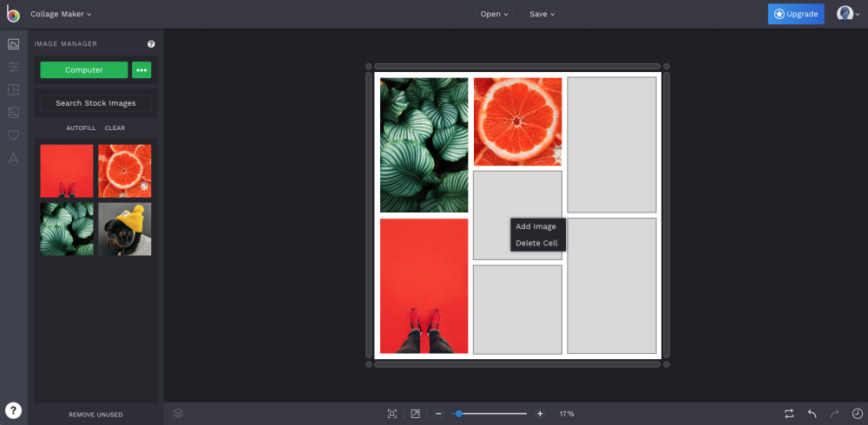The width and height of the screenshot is (868, 425).
Task: Expand the Open dropdown menu
Action: (495, 14)
